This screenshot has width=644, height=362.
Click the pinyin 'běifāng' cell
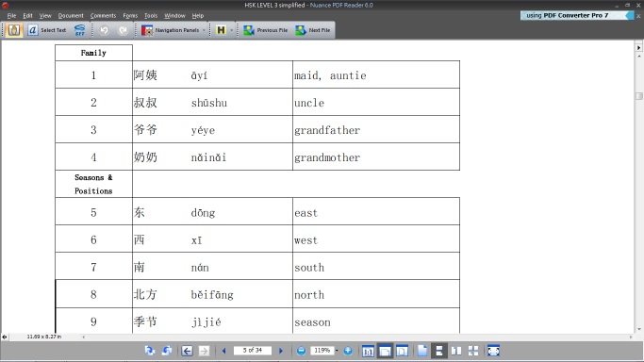pyautogui.click(x=212, y=295)
